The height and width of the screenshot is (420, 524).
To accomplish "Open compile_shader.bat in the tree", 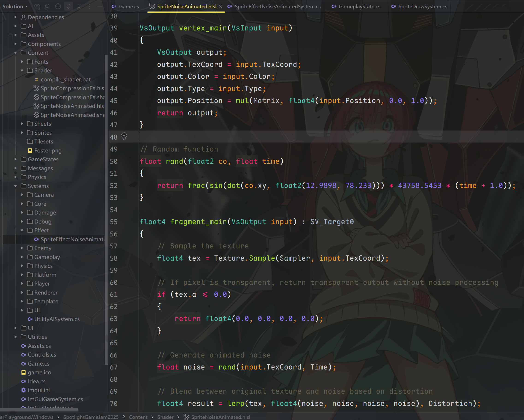I will (x=66, y=80).
